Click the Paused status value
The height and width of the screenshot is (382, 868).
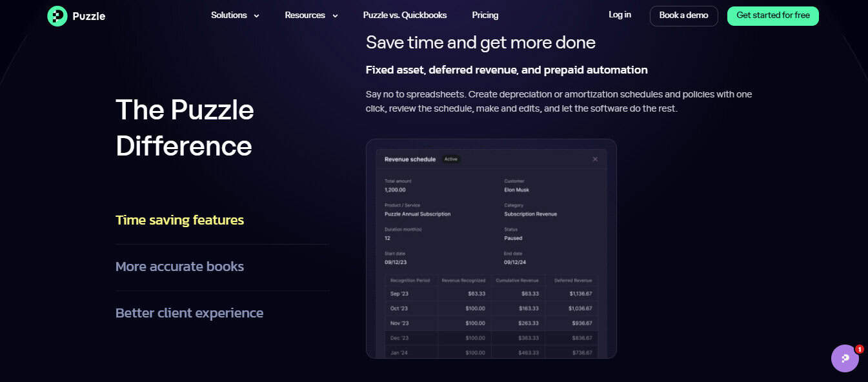tap(513, 238)
